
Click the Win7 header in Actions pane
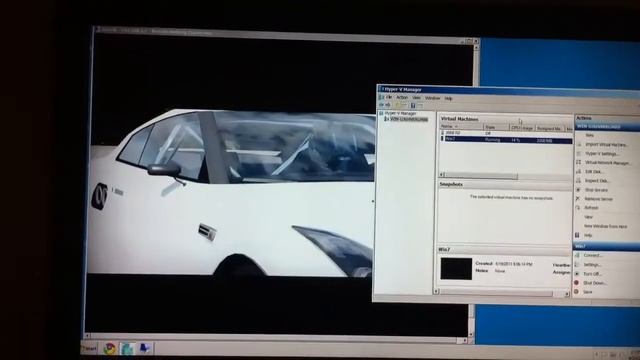(x=607, y=246)
